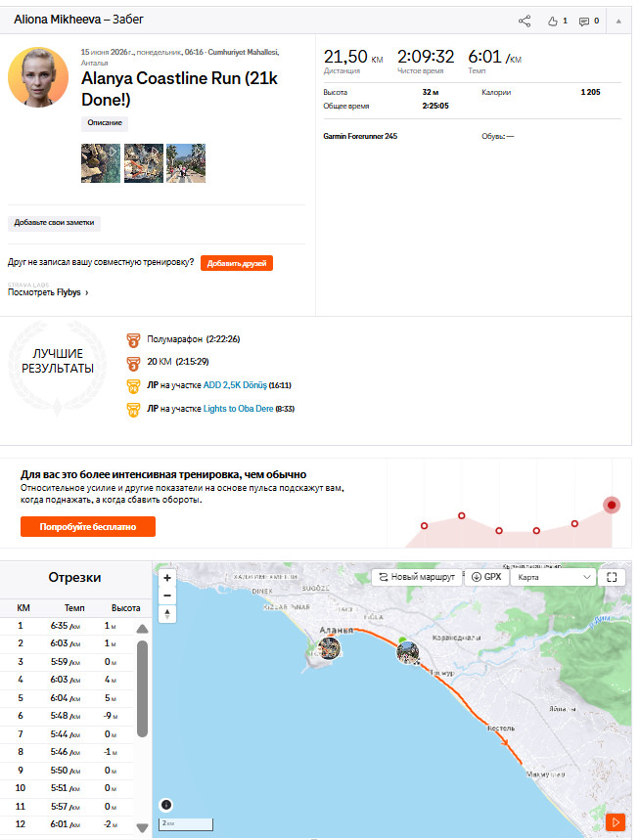Give kudos with the thumbs-up icon

click(553, 21)
